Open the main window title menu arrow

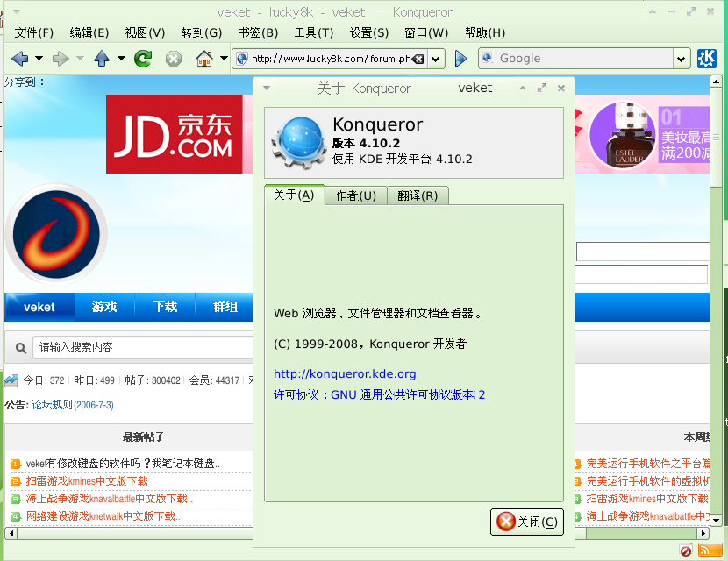pyautogui.click(x=17, y=12)
